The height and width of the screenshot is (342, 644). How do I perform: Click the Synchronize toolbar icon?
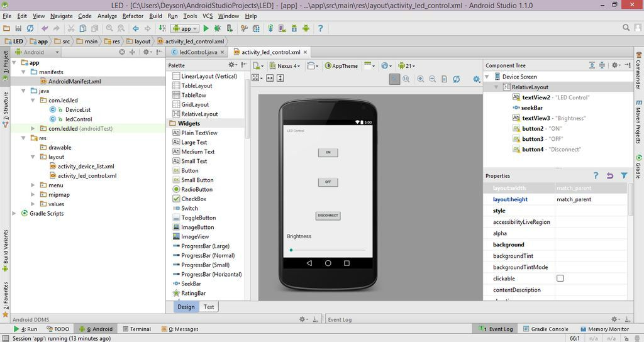tap(30, 28)
